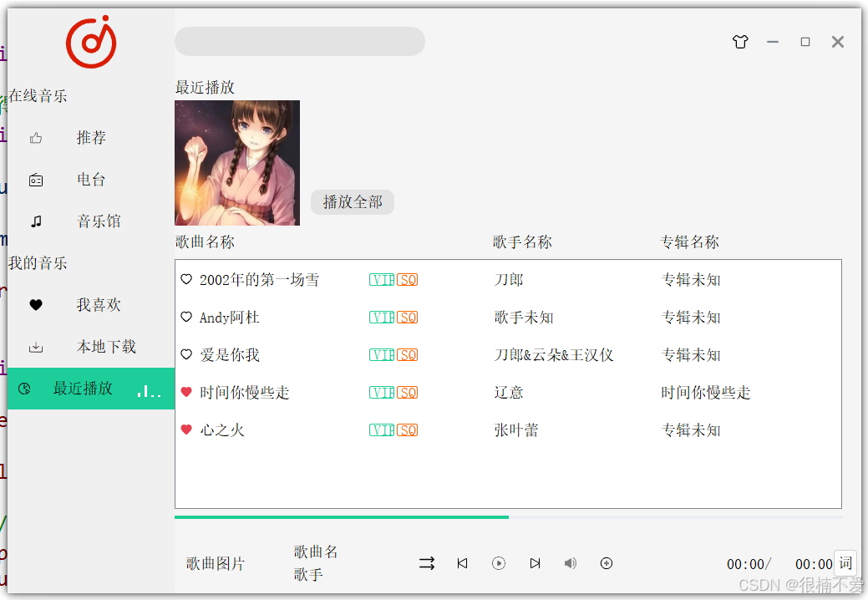Image resolution: width=868 pixels, height=600 pixels.
Task: Maximize the music player window
Action: [x=805, y=42]
